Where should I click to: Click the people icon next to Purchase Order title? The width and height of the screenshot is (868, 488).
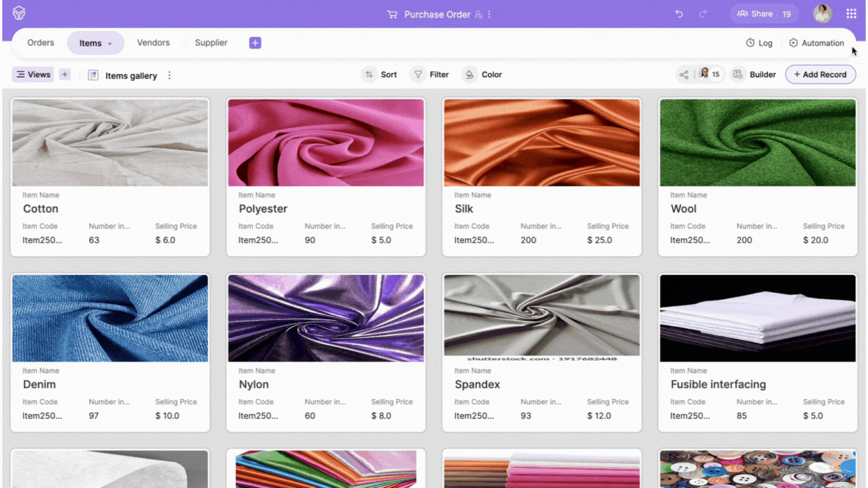478,14
